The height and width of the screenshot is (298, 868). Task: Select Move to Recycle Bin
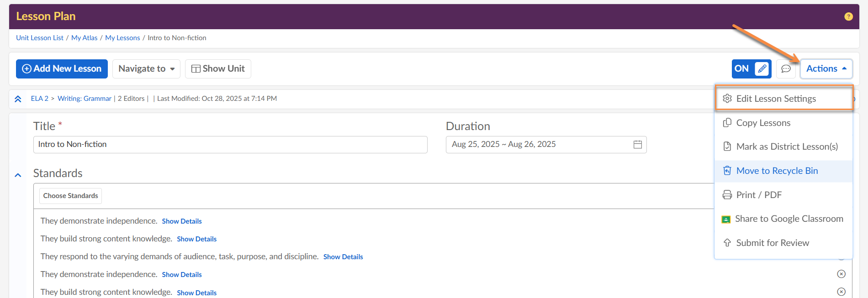[777, 171]
